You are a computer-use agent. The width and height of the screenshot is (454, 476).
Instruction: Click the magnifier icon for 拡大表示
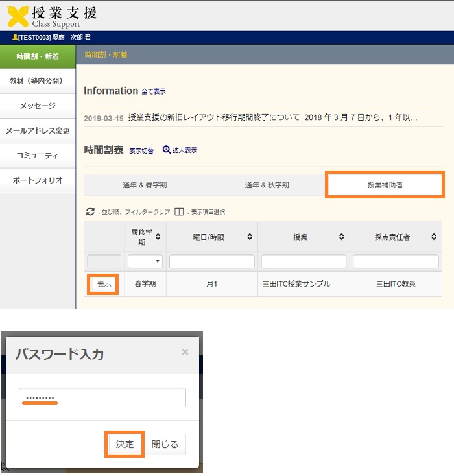167,150
